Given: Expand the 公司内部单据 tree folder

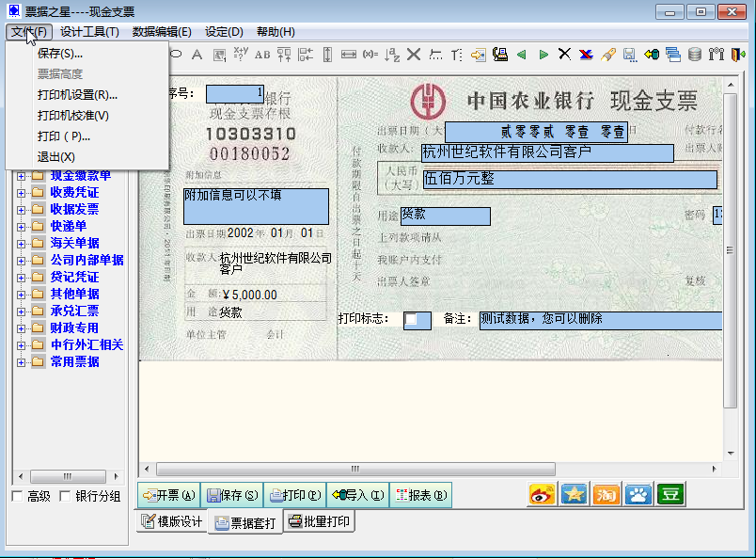Looking at the screenshot, I should click(x=21, y=261).
